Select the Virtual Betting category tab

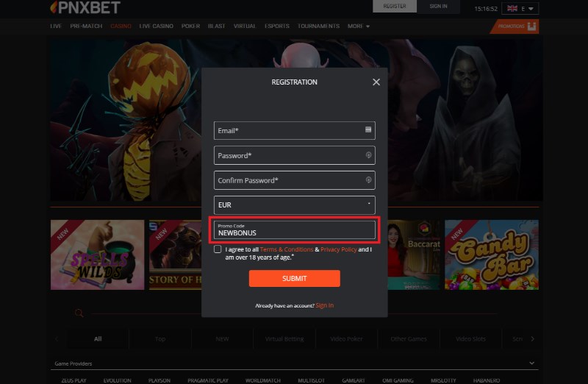[x=284, y=338]
